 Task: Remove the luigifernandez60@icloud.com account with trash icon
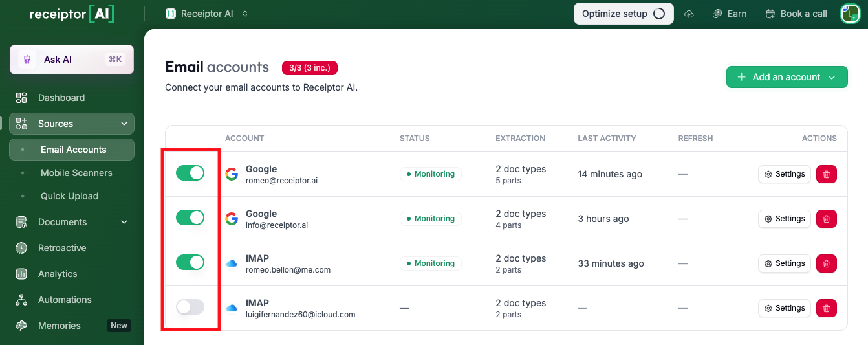827,308
